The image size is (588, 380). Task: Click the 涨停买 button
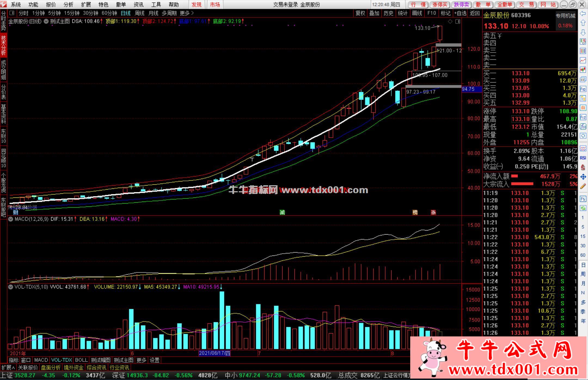[440, 5]
